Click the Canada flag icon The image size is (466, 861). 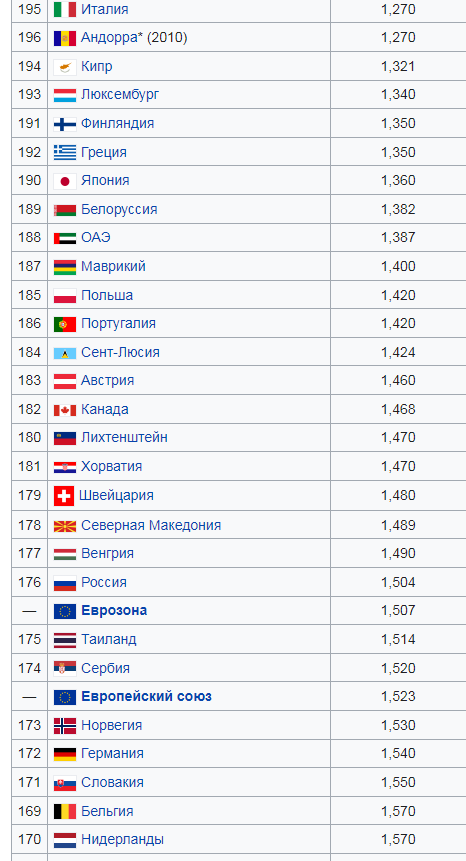[x=65, y=410]
